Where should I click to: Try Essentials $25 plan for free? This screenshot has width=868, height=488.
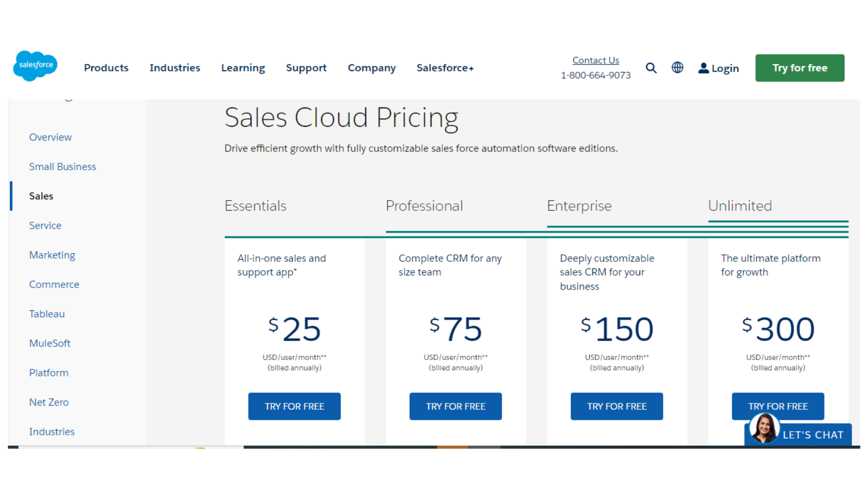(x=295, y=406)
